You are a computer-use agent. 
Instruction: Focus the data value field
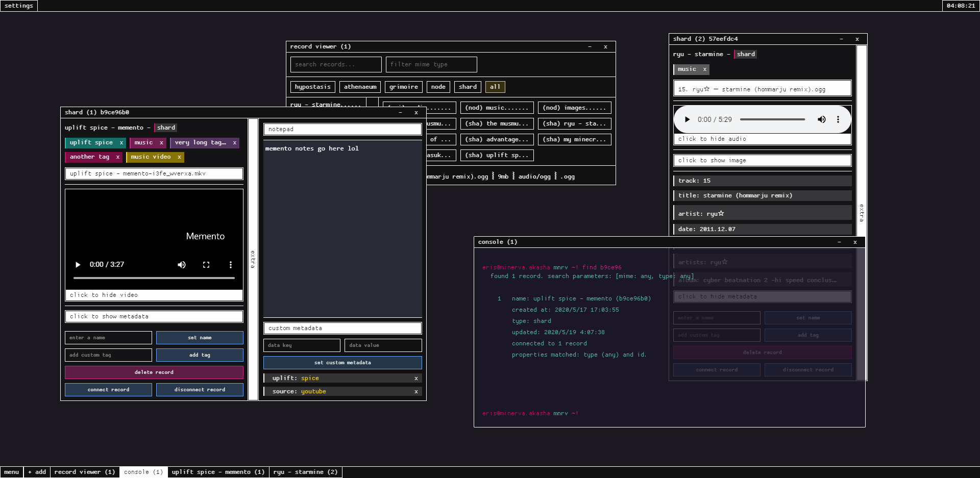[x=383, y=345]
